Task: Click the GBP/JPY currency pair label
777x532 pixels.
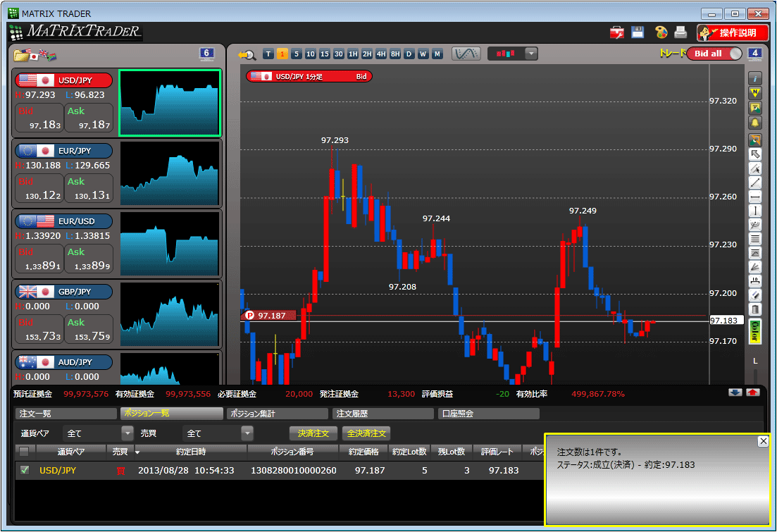Action: 64,292
